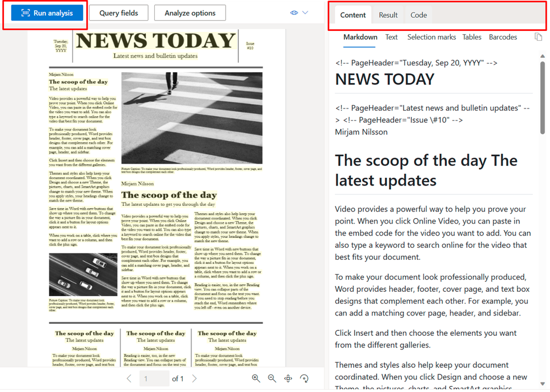Select the Text sub-tab
550x392 pixels.
pyautogui.click(x=391, y=37)
